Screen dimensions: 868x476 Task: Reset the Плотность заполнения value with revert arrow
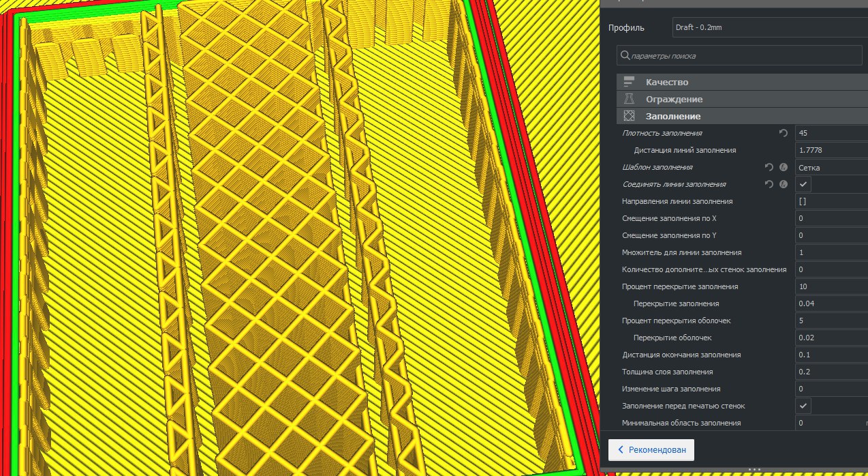(783, 133)
